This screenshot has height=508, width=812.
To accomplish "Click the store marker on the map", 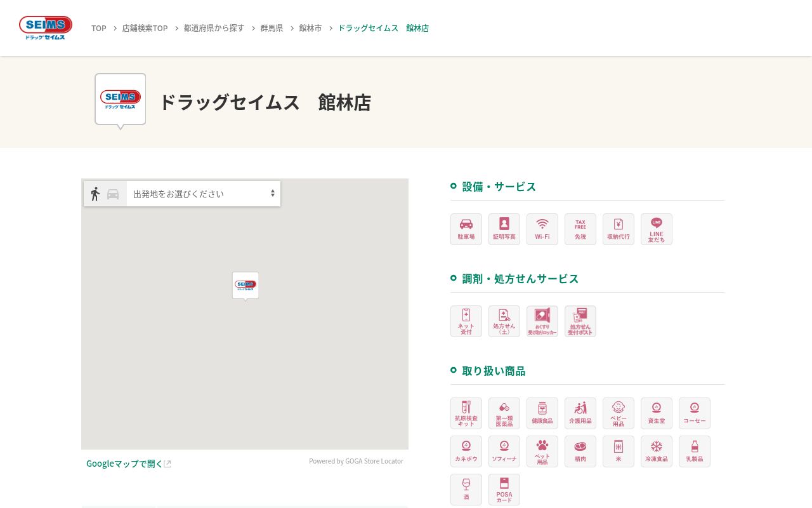I will pyautogui.click(x=246, y=286).
